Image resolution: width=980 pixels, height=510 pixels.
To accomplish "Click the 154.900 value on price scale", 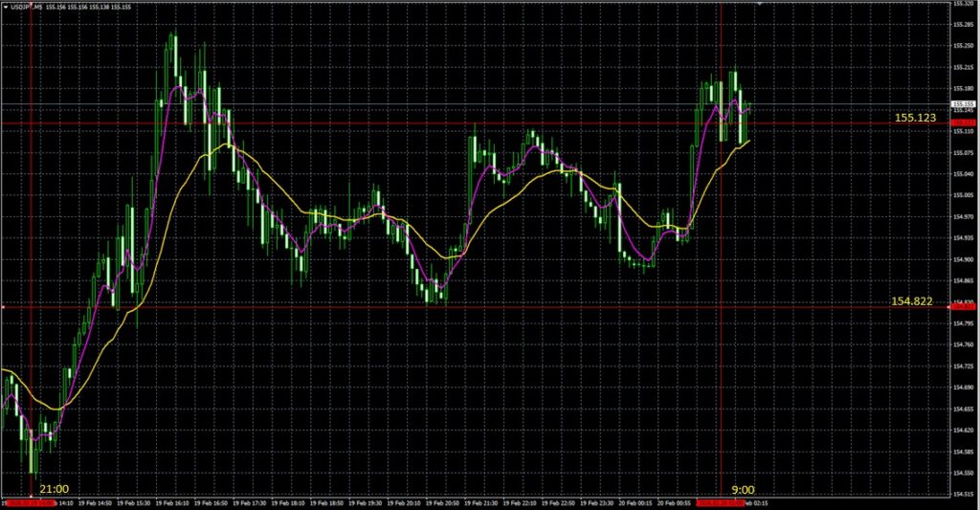I will [963, 259].
